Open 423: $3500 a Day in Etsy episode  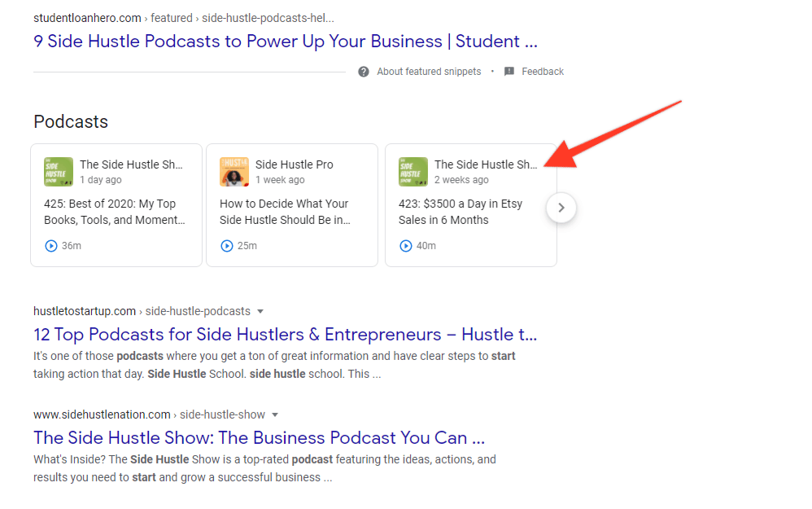coord(461,212)
